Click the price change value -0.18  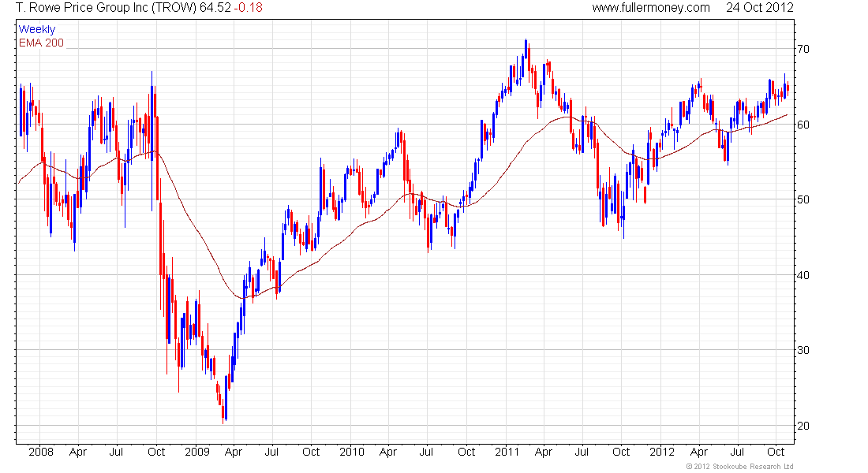[249, 8]
